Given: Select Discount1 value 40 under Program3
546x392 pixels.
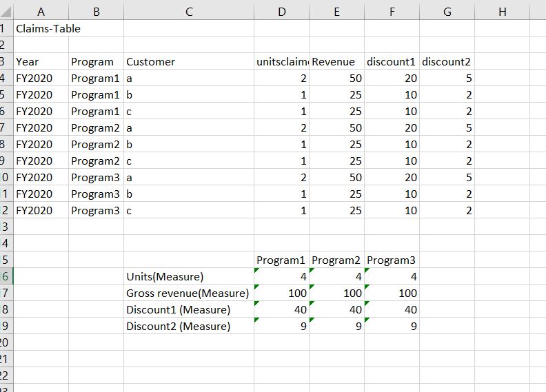Looking at the screenshot, I should coord(392,309).
